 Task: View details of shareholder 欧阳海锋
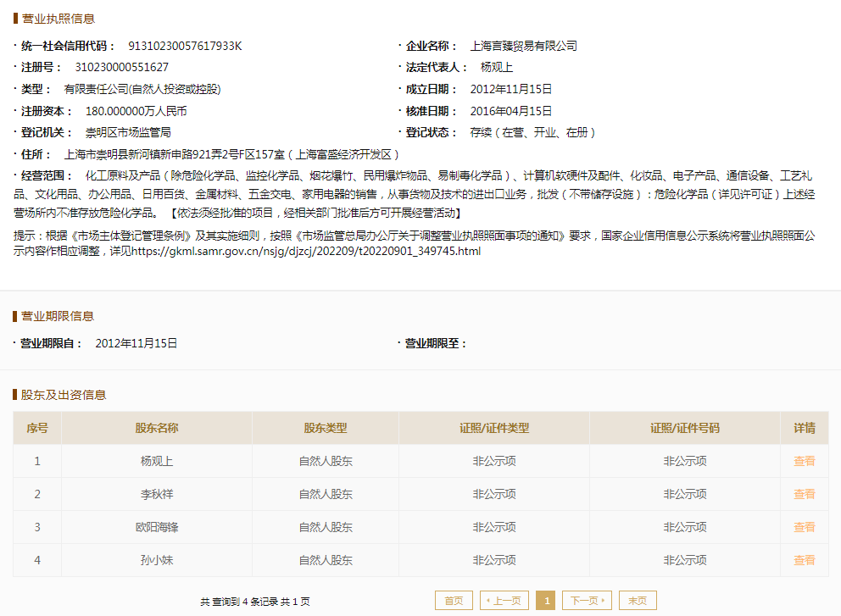[804, 527]
